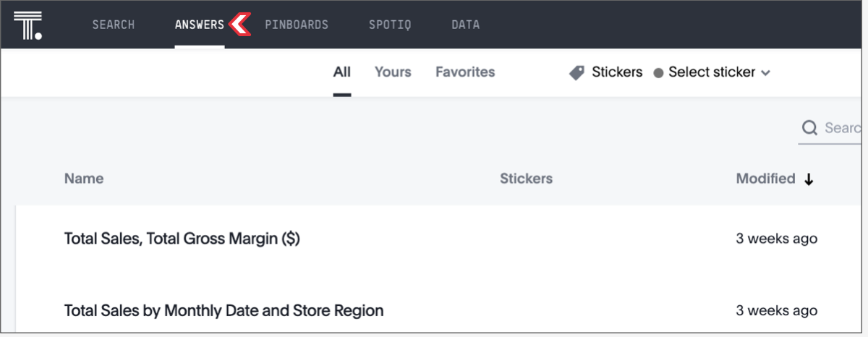Navigate to the SPOTIQ section
This screenshot has height=337, width=868.
click(x=390, y=25)
